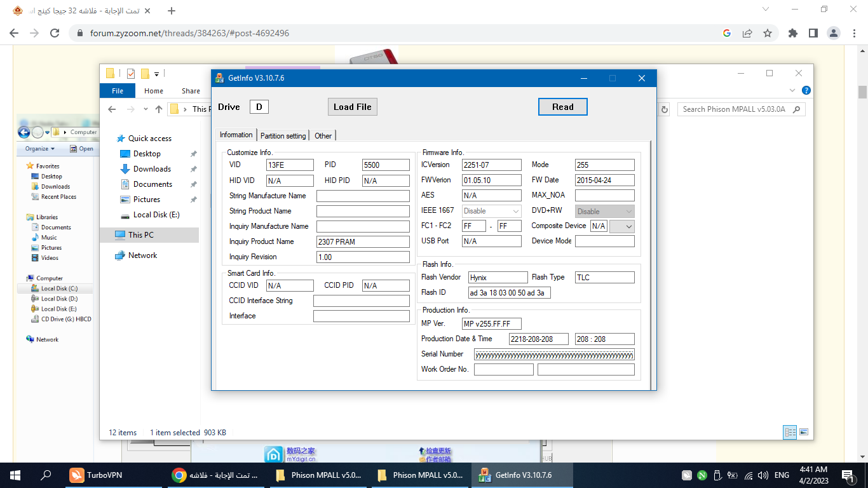Click the Read button in GetInfo
Image resolution: width=868 pixels, height=488 pixels.
(562, 107)
